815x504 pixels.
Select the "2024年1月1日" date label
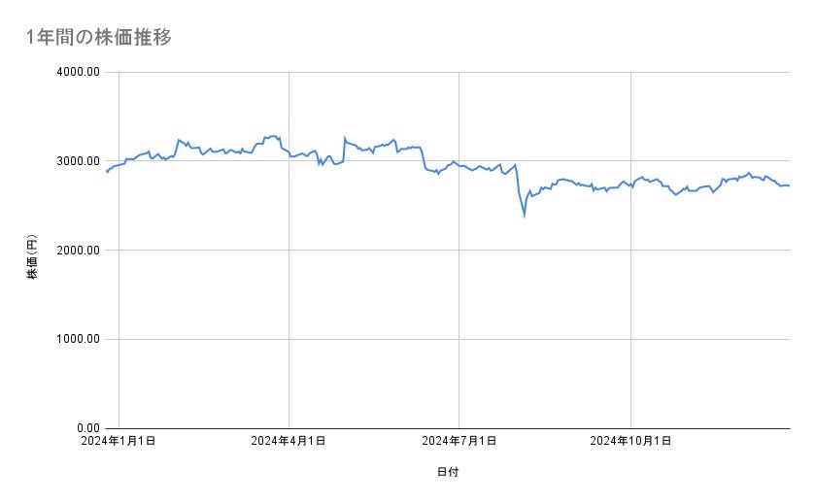[119, 441]
